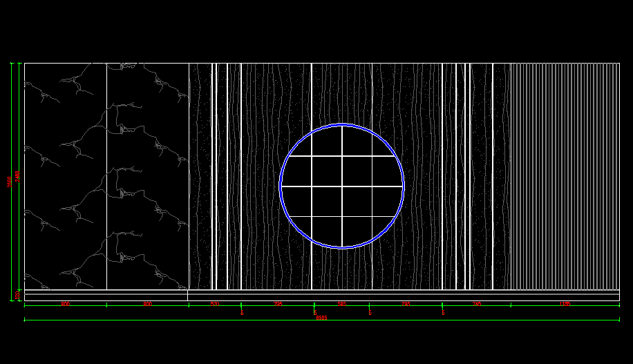This screenshot has width=633, height=364.
Task: Select the 570 horizontal dimension text
Action: click(215, 304)
